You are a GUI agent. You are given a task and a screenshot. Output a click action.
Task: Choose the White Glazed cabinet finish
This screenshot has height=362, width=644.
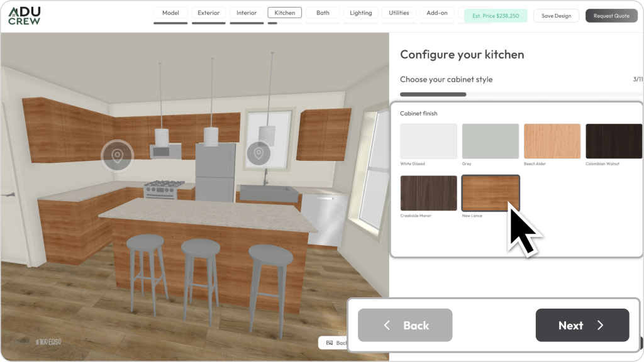click(x=428, y=141)
